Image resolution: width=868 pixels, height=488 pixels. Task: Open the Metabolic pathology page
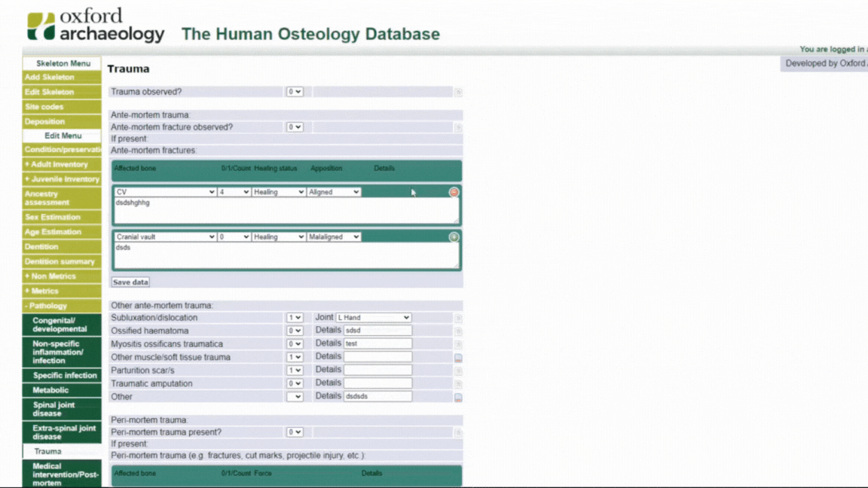click(62, 390)
